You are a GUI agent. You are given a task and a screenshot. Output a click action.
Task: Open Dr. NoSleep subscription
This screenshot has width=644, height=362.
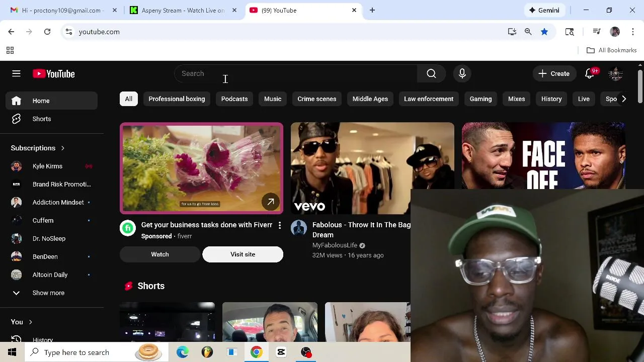(52, 238)
